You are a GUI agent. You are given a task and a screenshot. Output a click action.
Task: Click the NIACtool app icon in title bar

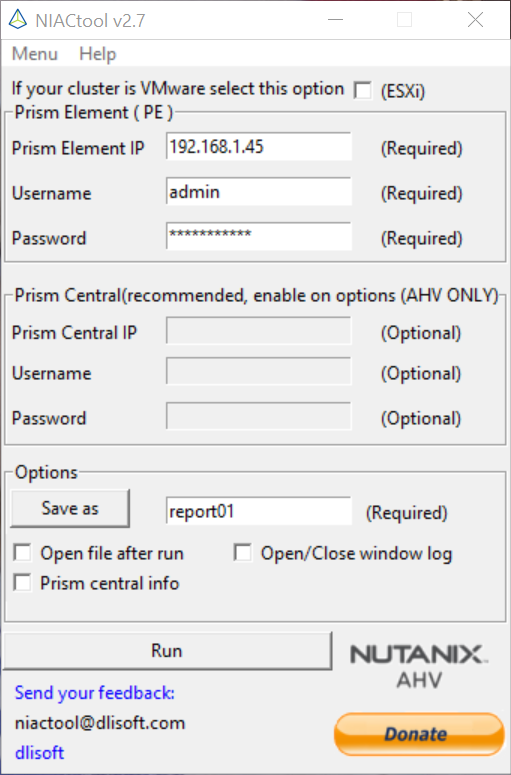[18, 20]
